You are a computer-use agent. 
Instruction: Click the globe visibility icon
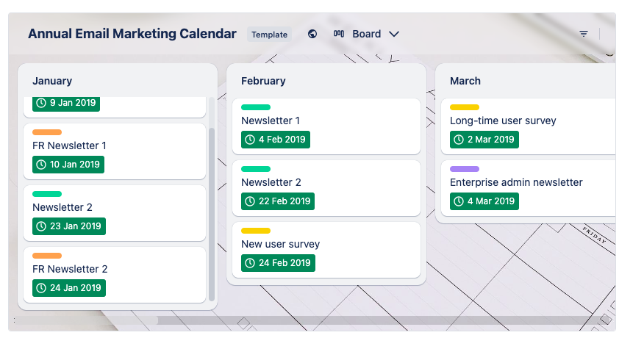pyautogui.click(x=312, y=34)
